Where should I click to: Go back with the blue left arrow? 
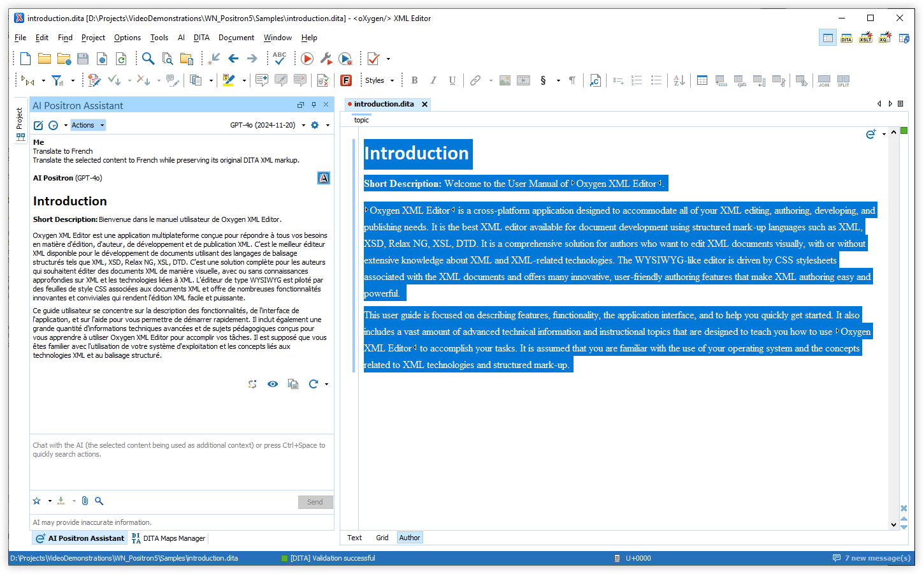tap(233, 59)
